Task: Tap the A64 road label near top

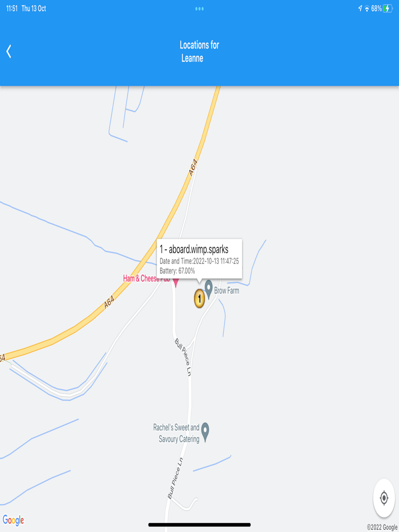Action: 193,167
